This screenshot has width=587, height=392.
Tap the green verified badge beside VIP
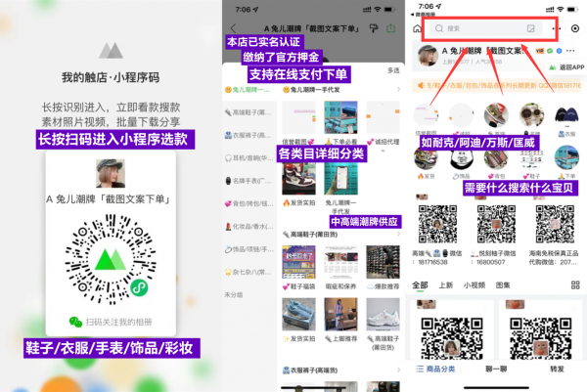550,51
